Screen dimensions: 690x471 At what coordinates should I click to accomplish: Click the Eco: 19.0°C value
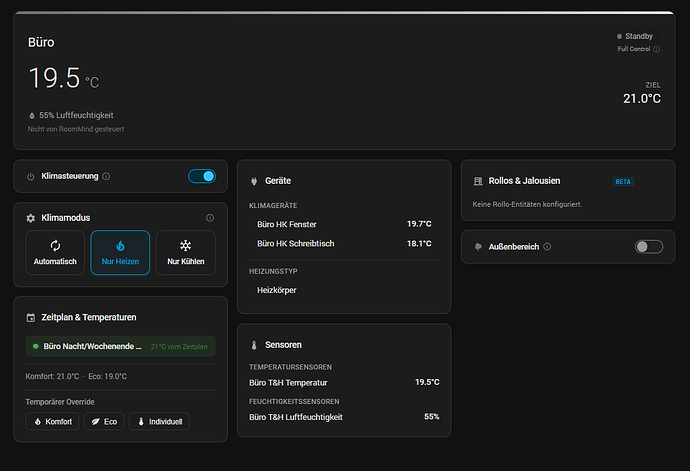[x=107, y=376]
